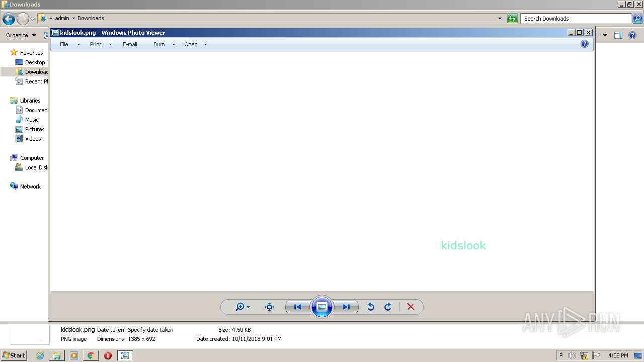
Task: Open the File menu in Photo Viewer
Action: pos(64,44)
